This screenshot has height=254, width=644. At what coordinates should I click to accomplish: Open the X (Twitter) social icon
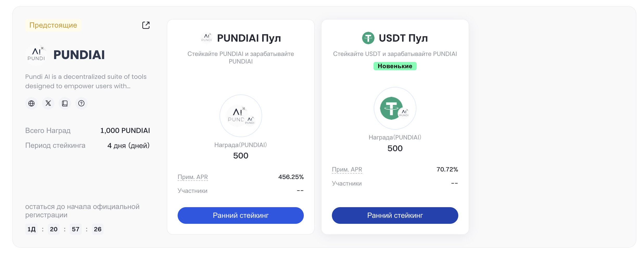click(x=48, y=104)
